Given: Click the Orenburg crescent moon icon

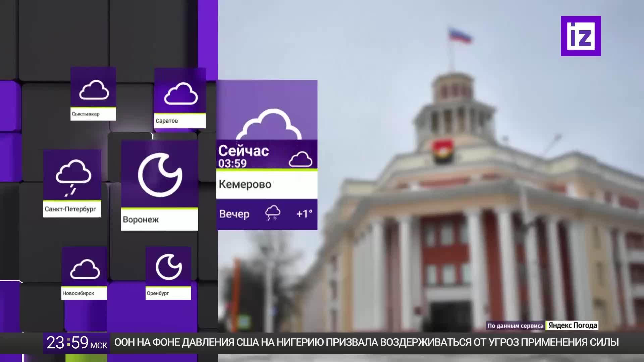Looking at the screenshot, I should [x=169, y=267].
